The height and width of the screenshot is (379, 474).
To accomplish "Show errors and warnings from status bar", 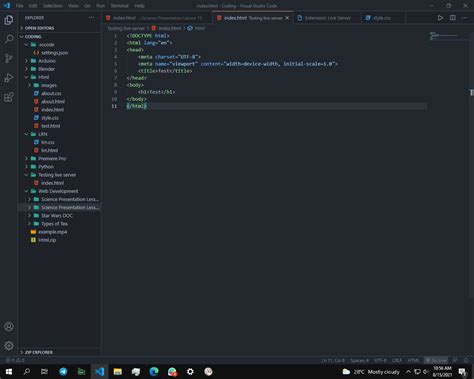I will [15, 360].
